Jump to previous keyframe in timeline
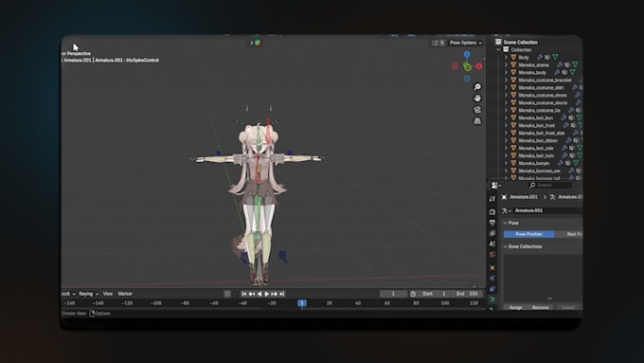Screen dimensions: 644x363 click(x=252, y=294)
